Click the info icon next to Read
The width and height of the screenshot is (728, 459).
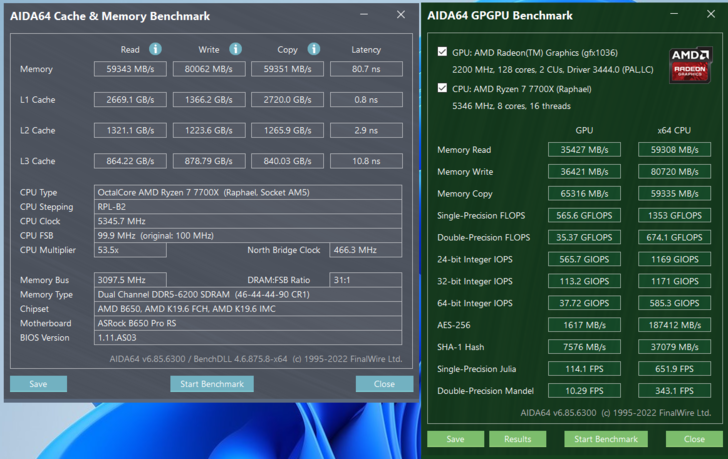pos(155,49)
